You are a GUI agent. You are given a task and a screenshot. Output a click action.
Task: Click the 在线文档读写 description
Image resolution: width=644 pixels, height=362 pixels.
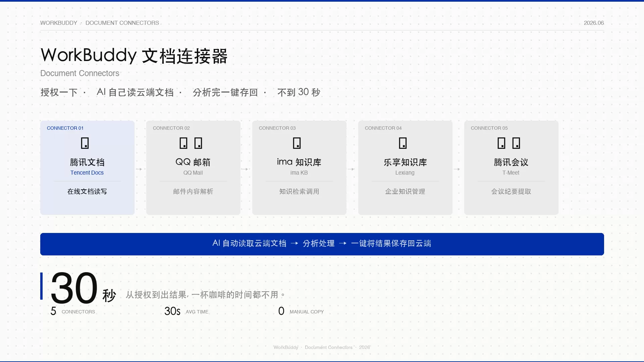pyautogui.click(x=87, y=191)
